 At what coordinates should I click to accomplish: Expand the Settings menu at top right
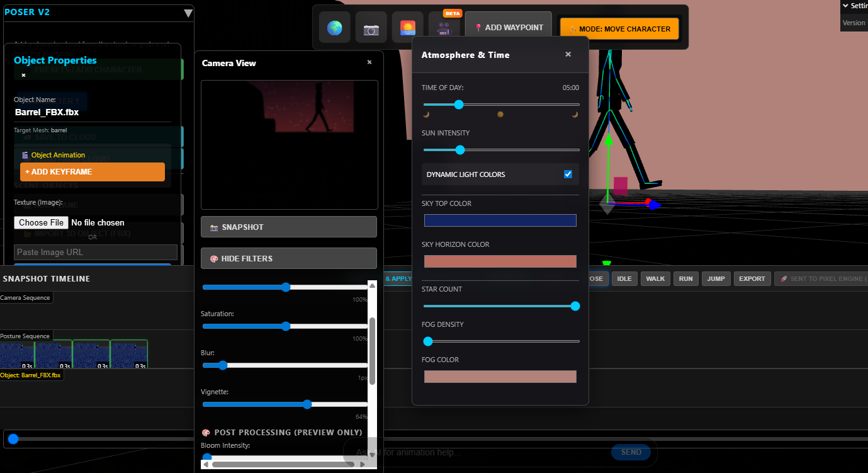pos(854,5)
